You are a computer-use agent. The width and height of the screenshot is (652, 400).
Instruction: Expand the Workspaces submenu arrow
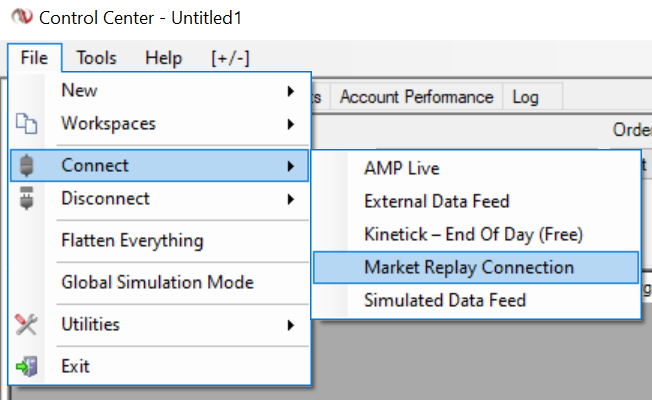(290, 125)
